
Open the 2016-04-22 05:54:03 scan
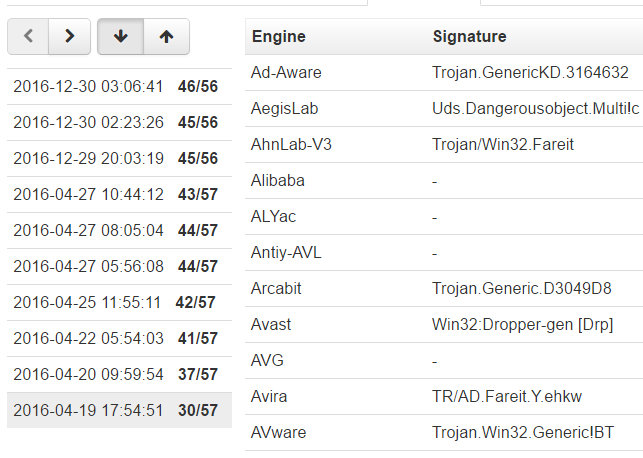point(119,339)
